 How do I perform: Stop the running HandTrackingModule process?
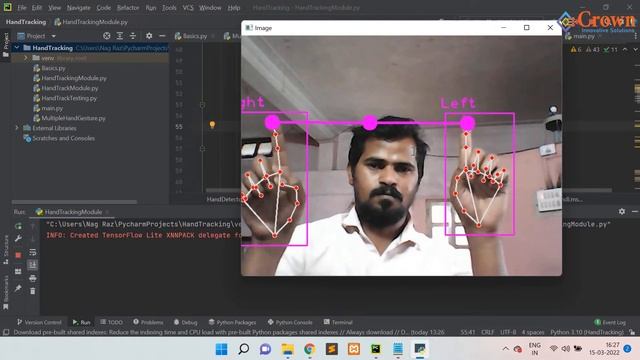tap(18, 255)
